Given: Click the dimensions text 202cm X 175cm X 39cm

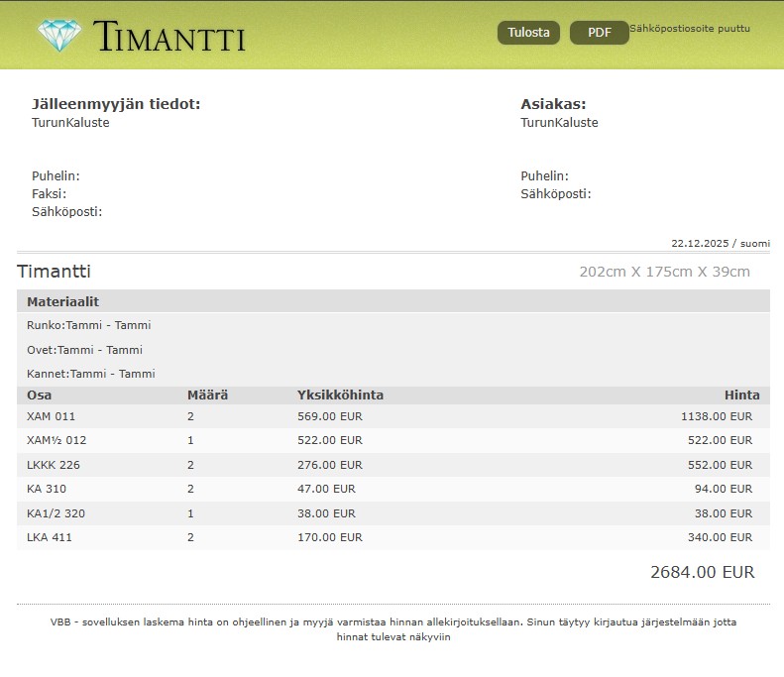Looking at the screenshot, I should pos(664,272).
